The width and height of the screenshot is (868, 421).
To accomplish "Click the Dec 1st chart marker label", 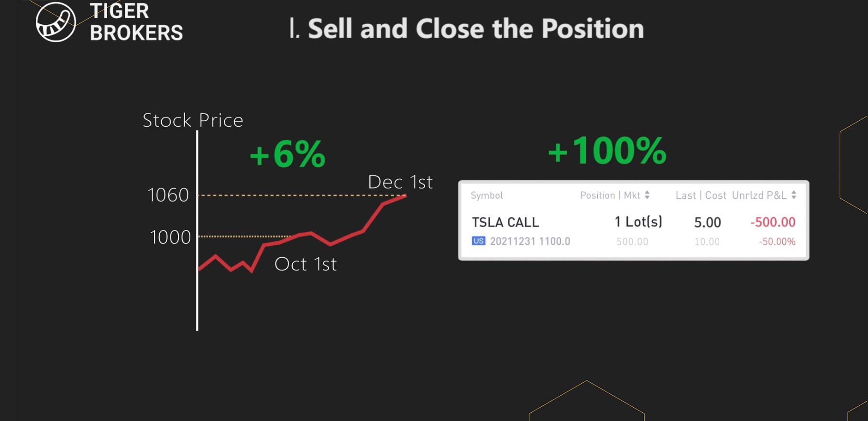I will (x=400, y=182).
